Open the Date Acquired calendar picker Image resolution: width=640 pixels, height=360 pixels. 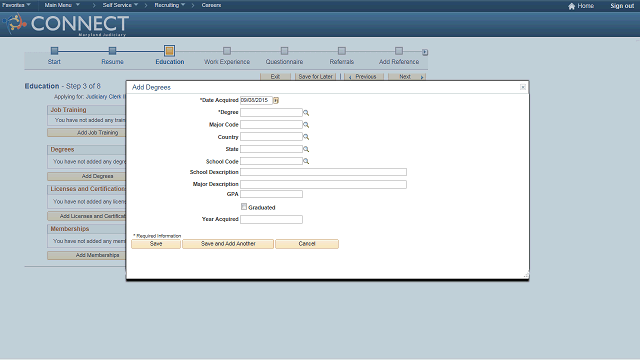pos(276,100)
